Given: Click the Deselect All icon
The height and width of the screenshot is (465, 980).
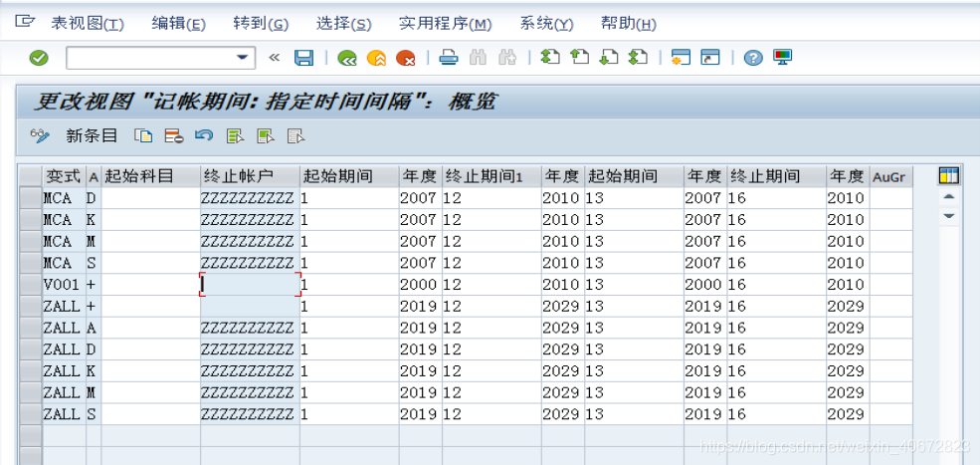Looking at the screenshot, I should coord(295,135).
